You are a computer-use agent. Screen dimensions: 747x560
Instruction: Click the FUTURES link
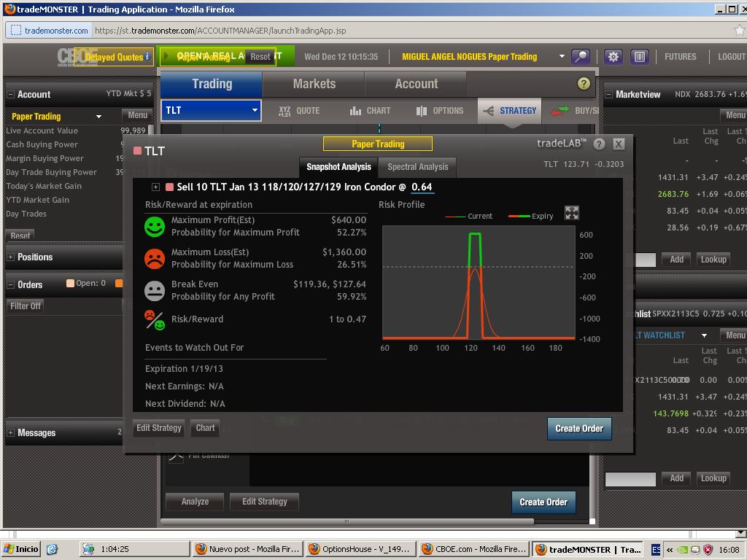[681, 57]
